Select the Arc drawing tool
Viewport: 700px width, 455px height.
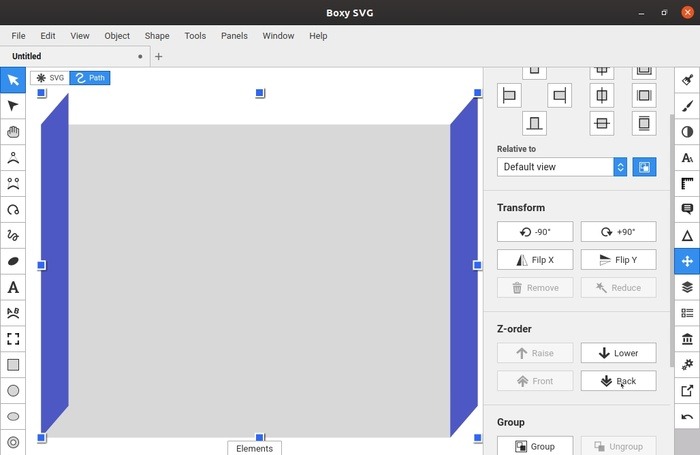click(13, 209)
